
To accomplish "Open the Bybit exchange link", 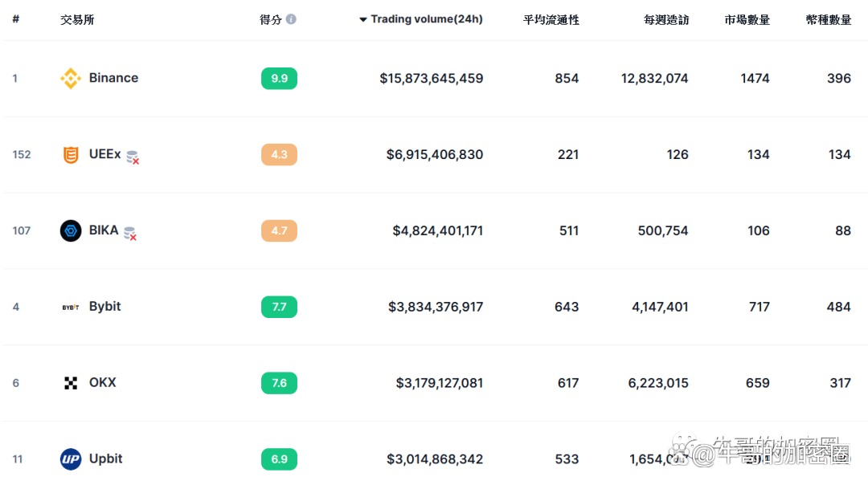I will [104, 307].
